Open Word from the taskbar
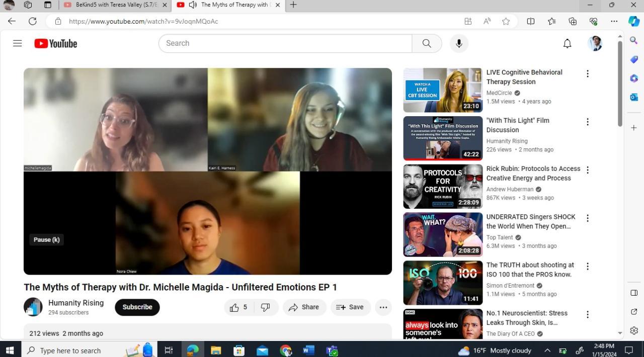The width and height of the screenshot is (644, 357). [308, 350]
